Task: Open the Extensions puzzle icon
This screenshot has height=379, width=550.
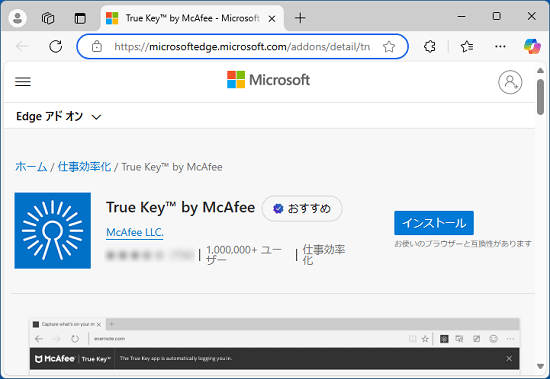Action: pyautogui.click(x=430, y=46)
